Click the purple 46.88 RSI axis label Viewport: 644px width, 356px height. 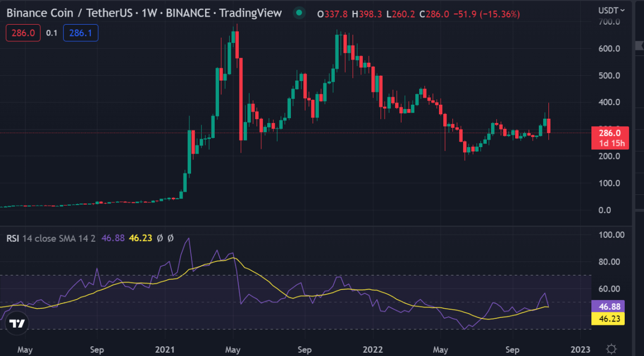[609, 306]
